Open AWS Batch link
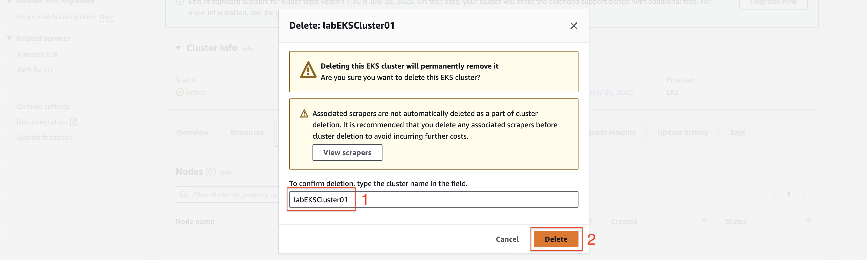Screen dimensions: 868x260 click(x=34, y=70)
